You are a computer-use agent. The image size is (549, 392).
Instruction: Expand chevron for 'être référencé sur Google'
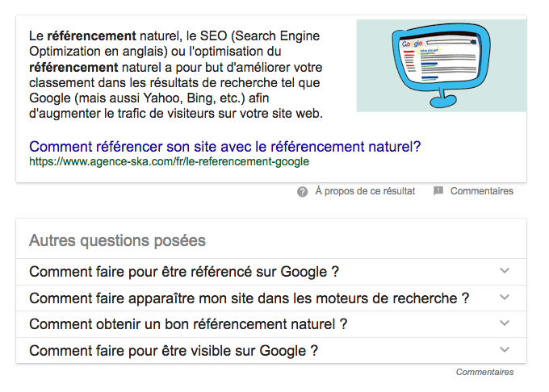505,271
